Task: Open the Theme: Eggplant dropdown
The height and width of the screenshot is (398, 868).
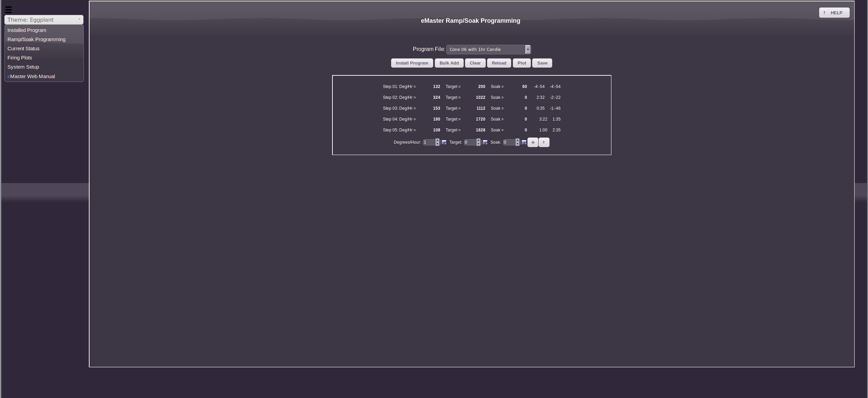Action: click(x=44, y=20)
